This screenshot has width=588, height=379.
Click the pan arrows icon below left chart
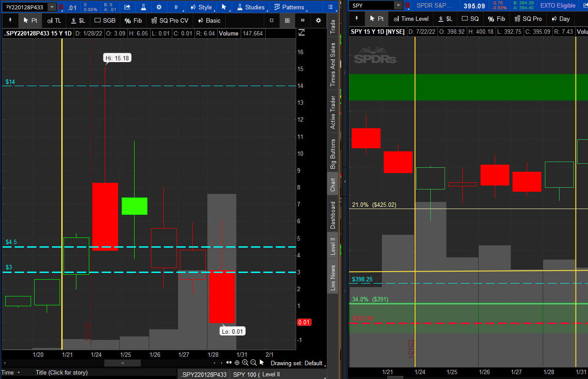tap(229, 363)
